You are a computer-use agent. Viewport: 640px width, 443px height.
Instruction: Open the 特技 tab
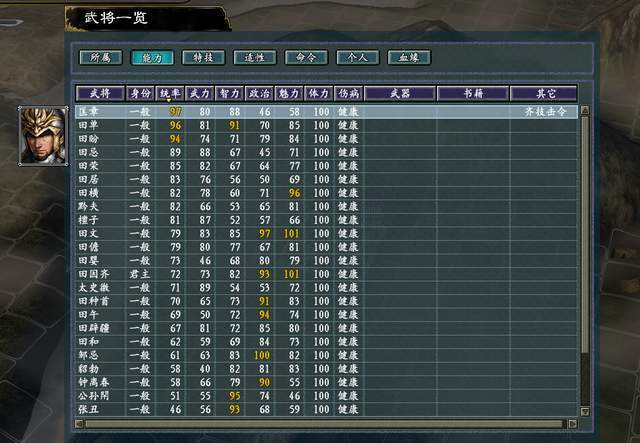pos(204,58)
